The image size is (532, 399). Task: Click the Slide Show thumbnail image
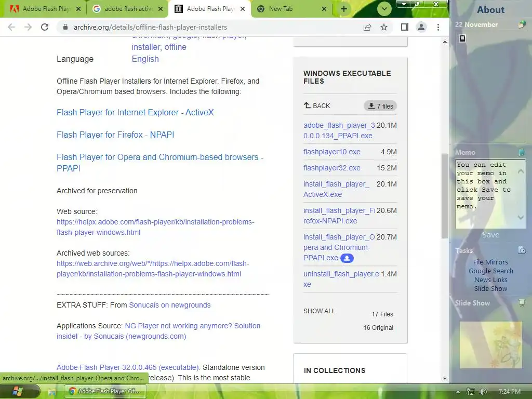[490, 345]
